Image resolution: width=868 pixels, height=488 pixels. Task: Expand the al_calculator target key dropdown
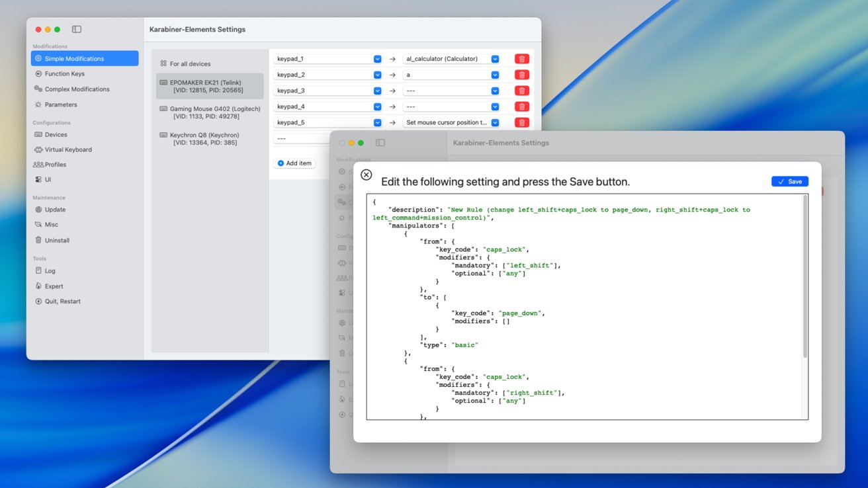click(x=495, y=59)
